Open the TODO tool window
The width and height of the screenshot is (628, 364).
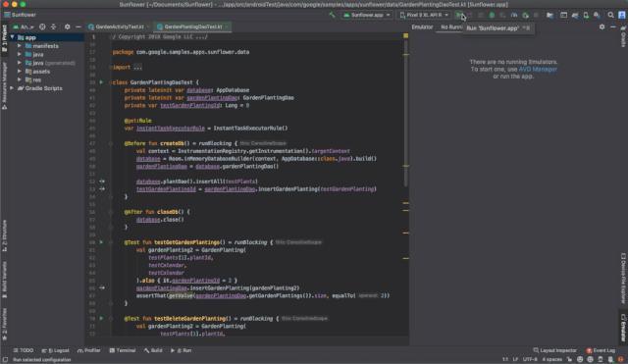click(x=24, y=350)
